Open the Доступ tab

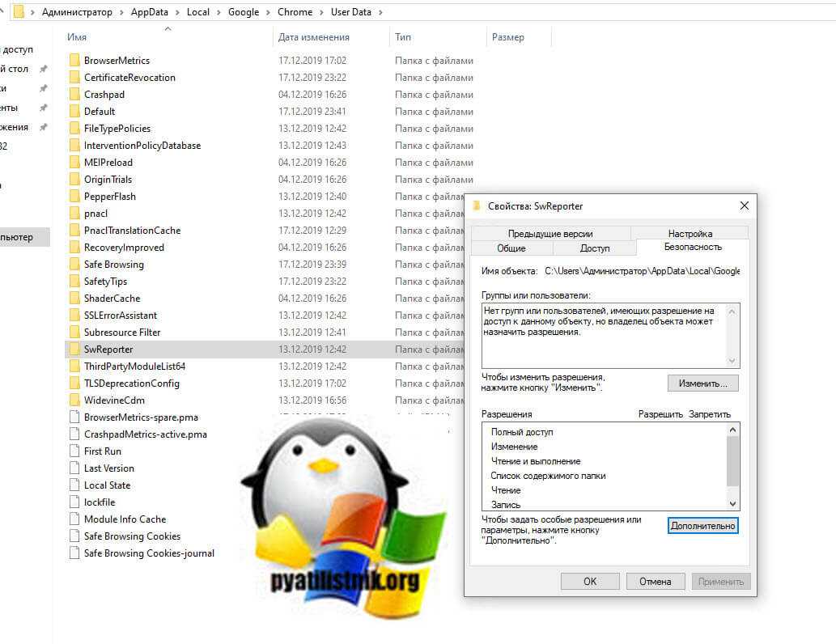coord(595,248)
